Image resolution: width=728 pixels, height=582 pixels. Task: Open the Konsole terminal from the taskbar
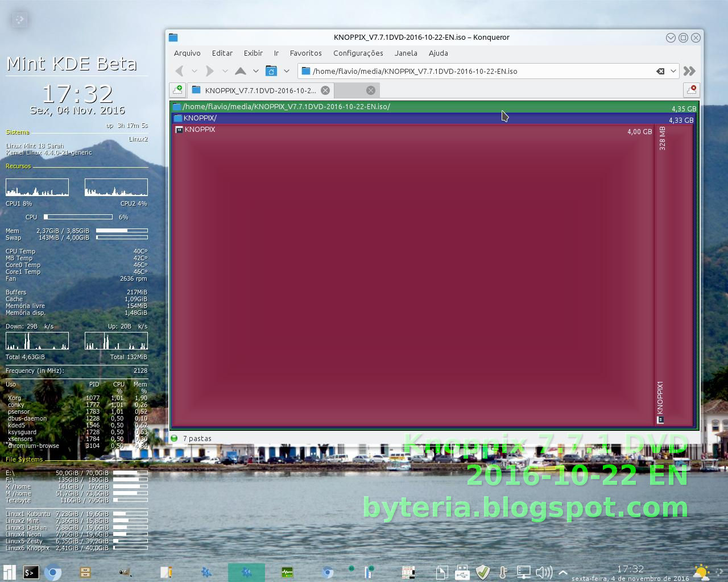pyautogui.click(x=31, y=572)
